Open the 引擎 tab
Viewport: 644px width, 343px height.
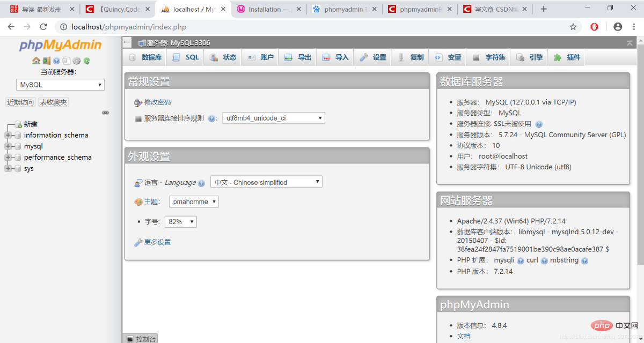pyautogui.click(x=529, y=57)
